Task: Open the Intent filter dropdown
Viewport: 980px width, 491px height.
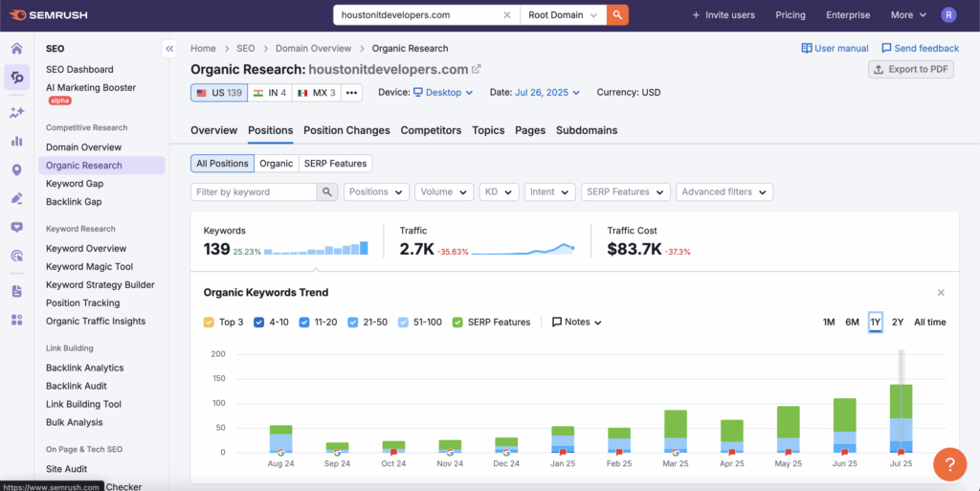Action: [x=550, y=191]
